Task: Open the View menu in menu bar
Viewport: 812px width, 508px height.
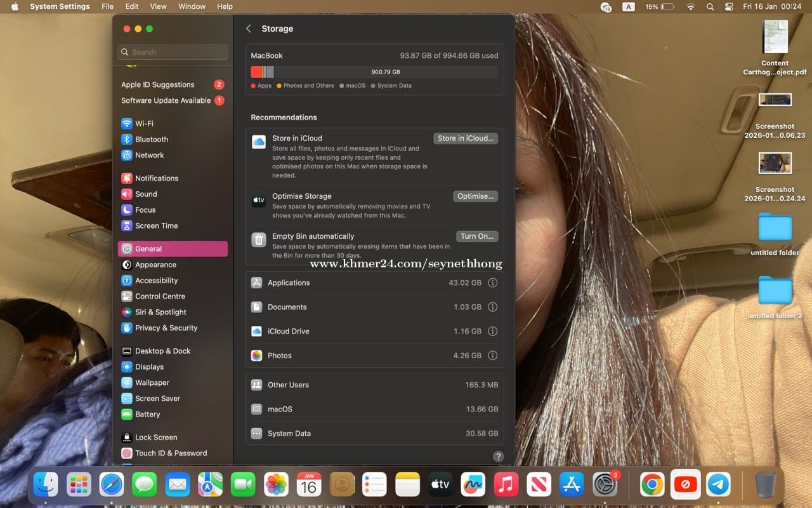Action: (x=158, y=6)
